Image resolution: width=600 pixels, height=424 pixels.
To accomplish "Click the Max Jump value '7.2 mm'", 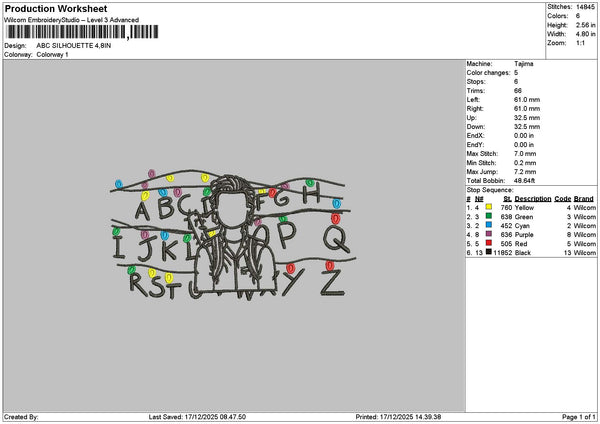I will [x=525, y=172].
